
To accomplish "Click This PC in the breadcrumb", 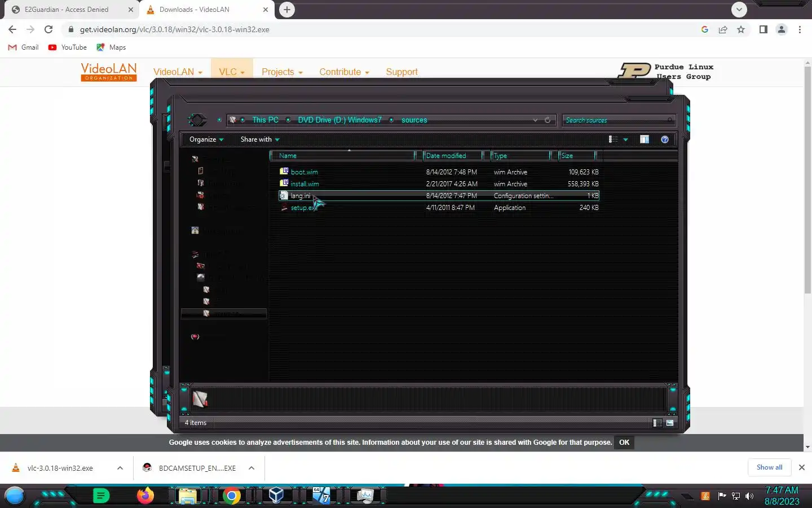I will coord(265,120).
